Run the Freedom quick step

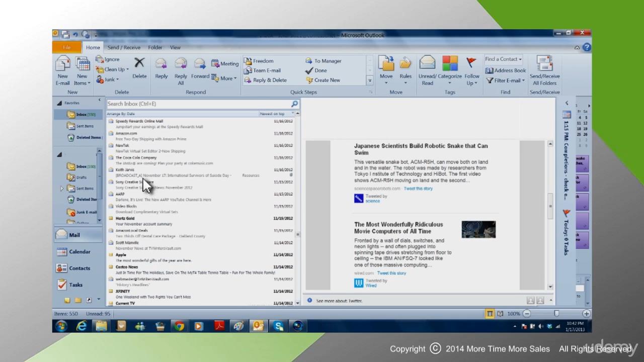point(259,61)
